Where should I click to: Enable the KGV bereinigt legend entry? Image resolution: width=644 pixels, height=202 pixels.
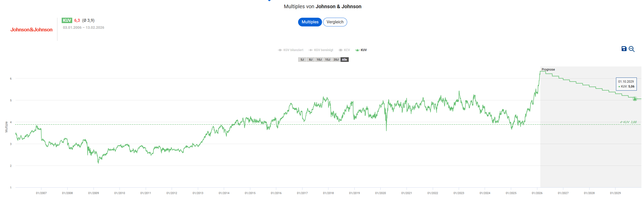coord(321,50)
